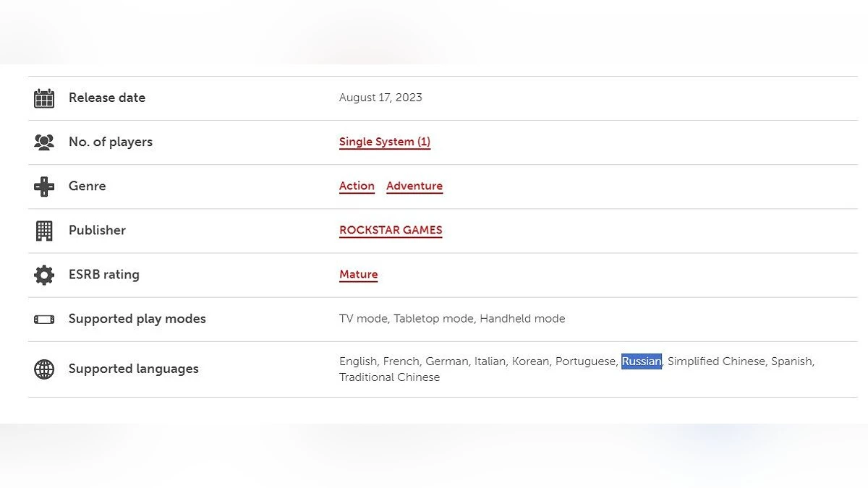Click the Supported languages label
Screen dimensions: 868x488
point(133,369)
